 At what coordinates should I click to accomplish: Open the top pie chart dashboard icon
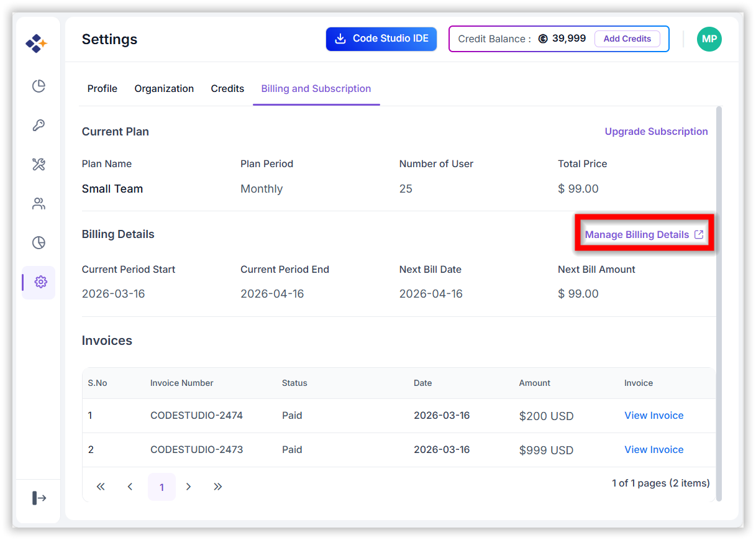coord(39,86)
